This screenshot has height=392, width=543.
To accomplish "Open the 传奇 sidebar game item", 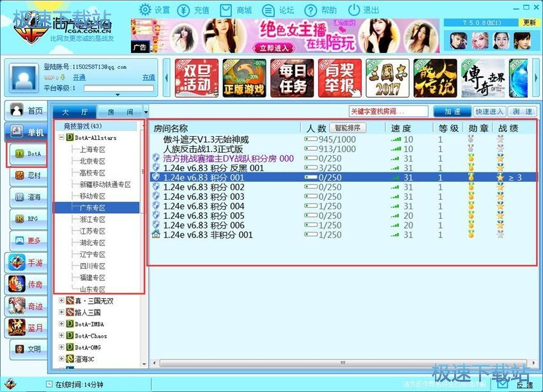I will 27,284.
